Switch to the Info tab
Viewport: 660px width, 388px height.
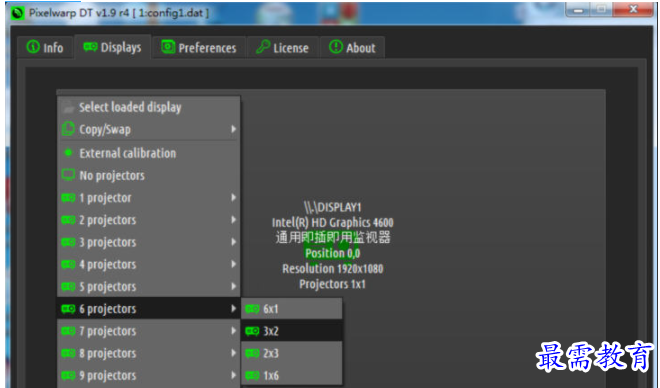45,47
